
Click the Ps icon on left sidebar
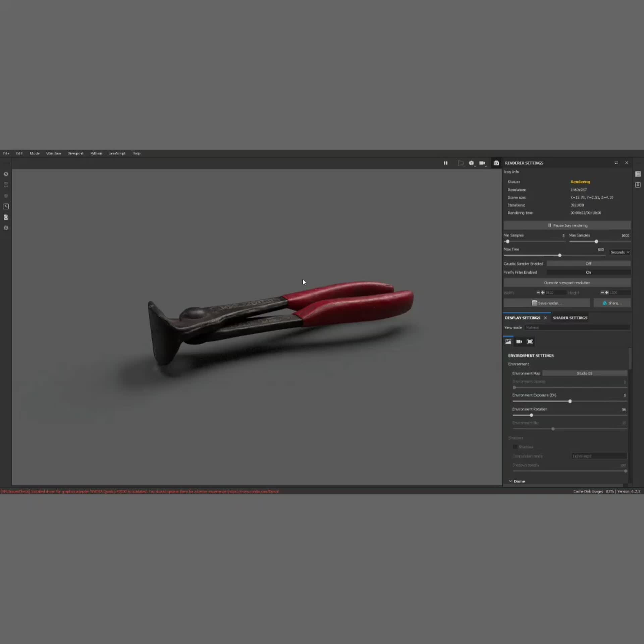[6, 207]
